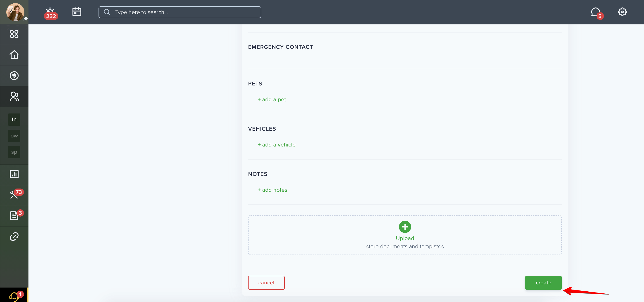Click '+ add a pet' link

tap(272, 99)
